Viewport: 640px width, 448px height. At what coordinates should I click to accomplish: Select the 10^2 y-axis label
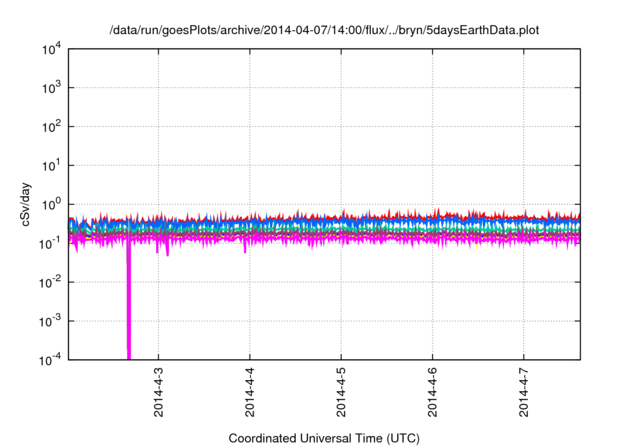pos(51,127)
